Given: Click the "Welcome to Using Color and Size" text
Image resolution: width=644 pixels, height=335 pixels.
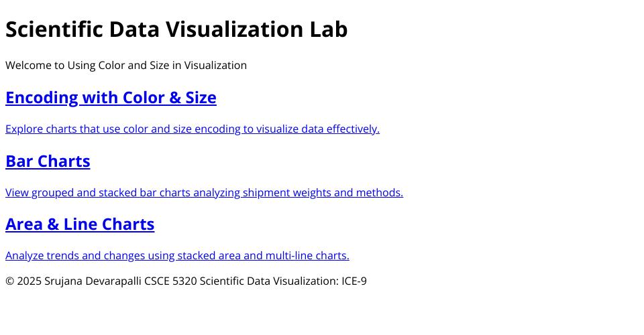Looking at the screenshot, I should (126, 66).
